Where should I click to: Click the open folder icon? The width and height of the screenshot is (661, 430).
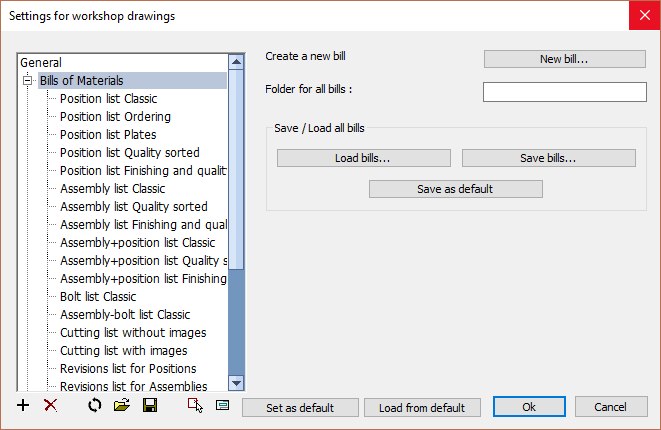click(122, 406)
